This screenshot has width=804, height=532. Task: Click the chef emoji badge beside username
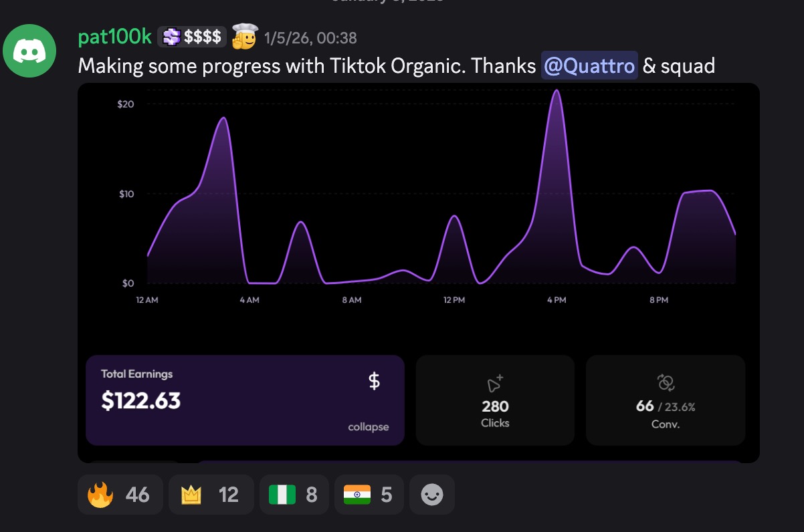(244, 37)
